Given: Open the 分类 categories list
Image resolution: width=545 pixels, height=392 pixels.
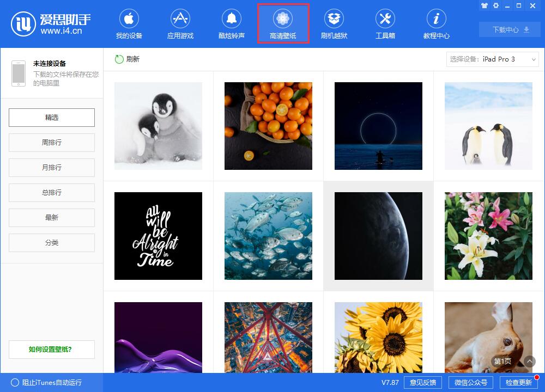Looking at the screenshot, I should pos(52,243).
